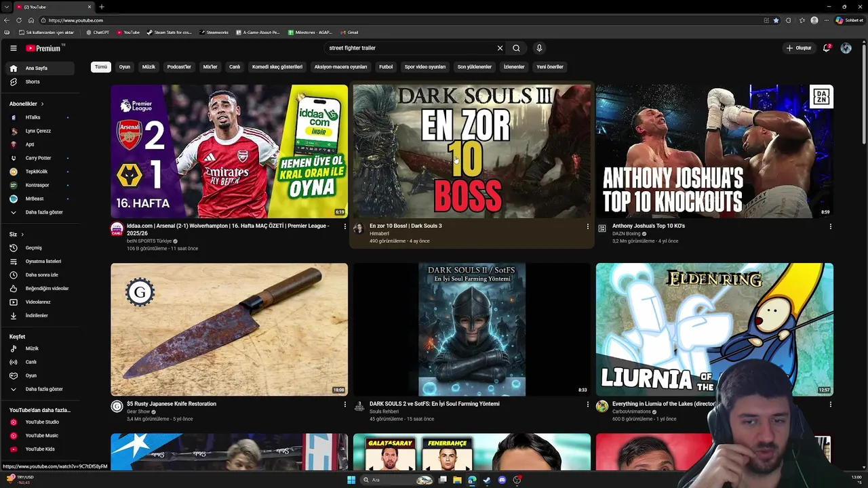This screenshot has height=488, width=868.
Task: Select the Komedi skeç gösterileri chip
Action: (x=277, y=67)
